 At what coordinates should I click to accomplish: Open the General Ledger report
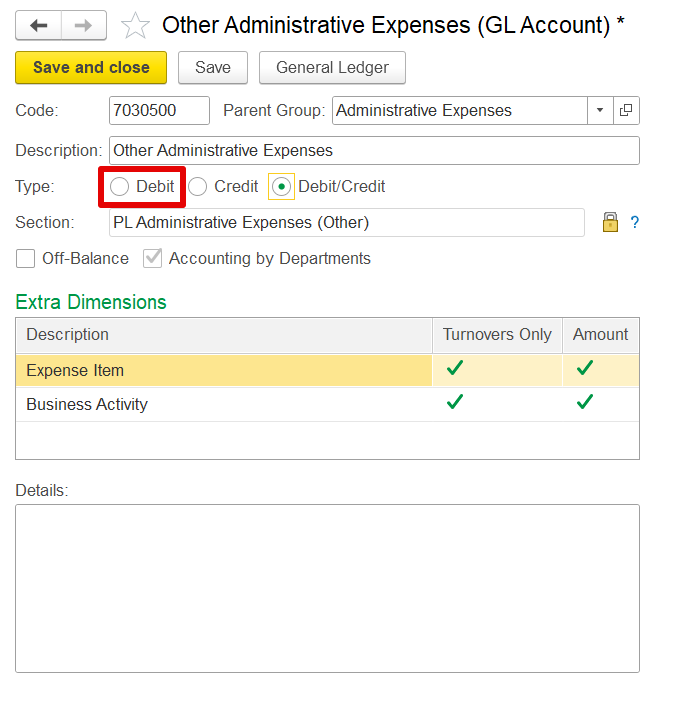pyautogui.click(x=332, y=68)
